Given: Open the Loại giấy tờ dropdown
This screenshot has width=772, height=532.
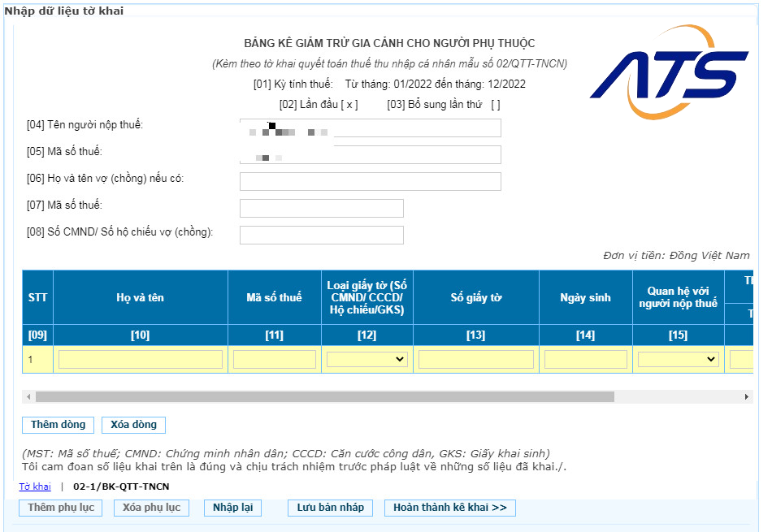Looking at the screenshot, I should coord(367,359).
